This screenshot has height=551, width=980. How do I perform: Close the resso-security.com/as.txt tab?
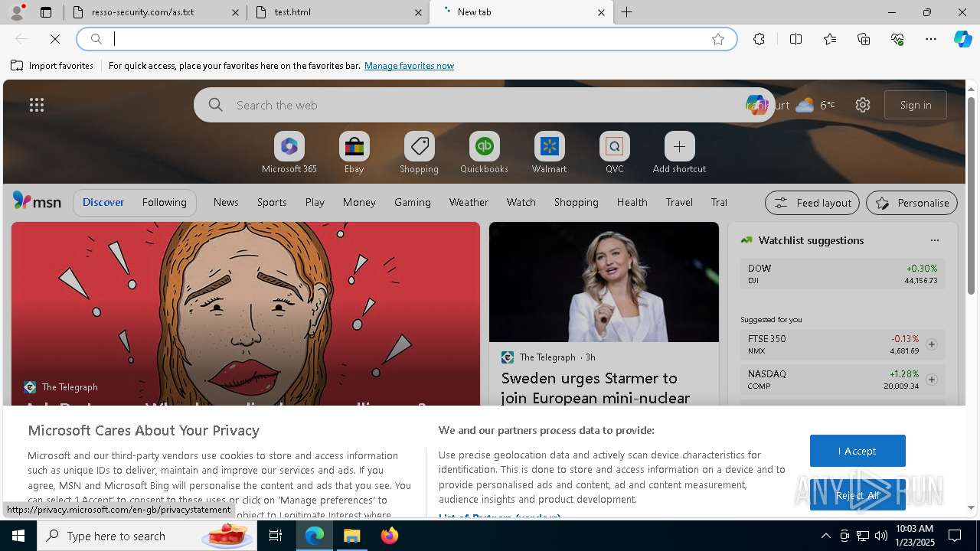pos(235,12)
